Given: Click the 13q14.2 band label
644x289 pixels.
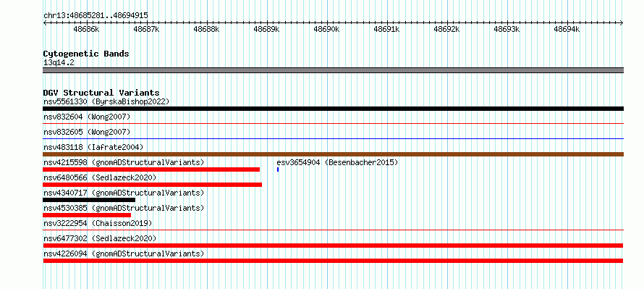Looking at the screenshot, I should click(59, 63).
